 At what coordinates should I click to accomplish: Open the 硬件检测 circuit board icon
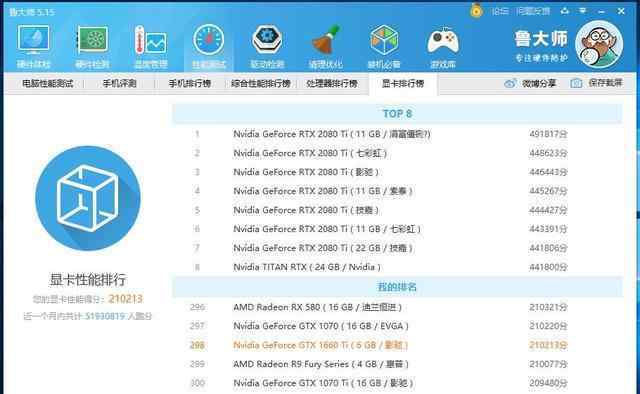92,46
